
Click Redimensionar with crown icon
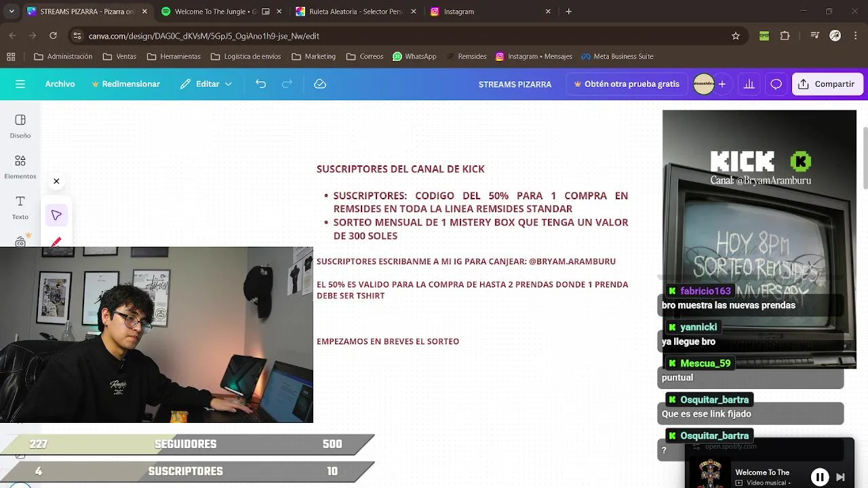click(126, 84)
